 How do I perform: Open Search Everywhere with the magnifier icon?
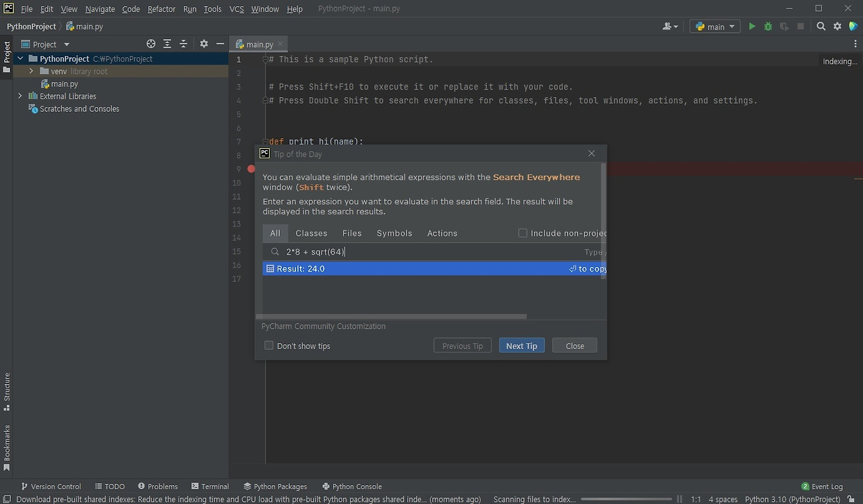[x=821, y=26]
